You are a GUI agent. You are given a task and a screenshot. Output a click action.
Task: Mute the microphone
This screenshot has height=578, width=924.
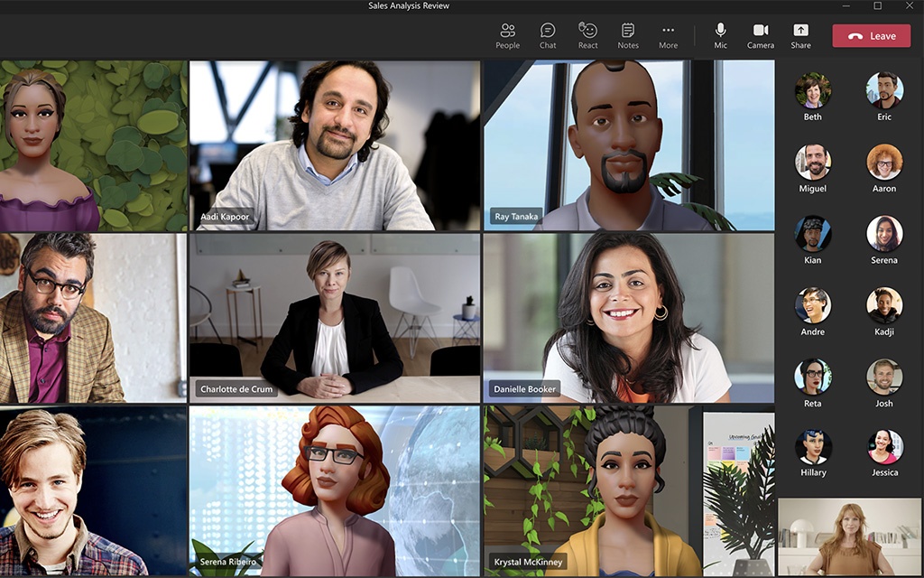720,35
